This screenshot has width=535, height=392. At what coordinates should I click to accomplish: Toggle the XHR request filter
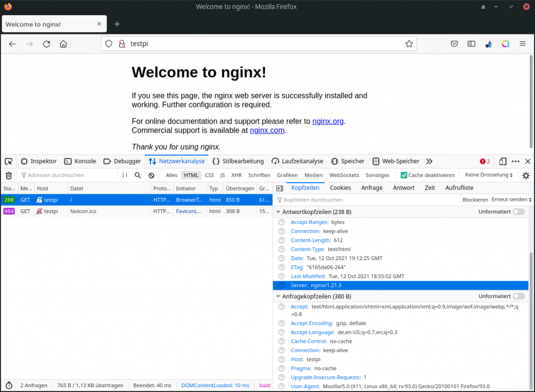(x=237, y=175)
